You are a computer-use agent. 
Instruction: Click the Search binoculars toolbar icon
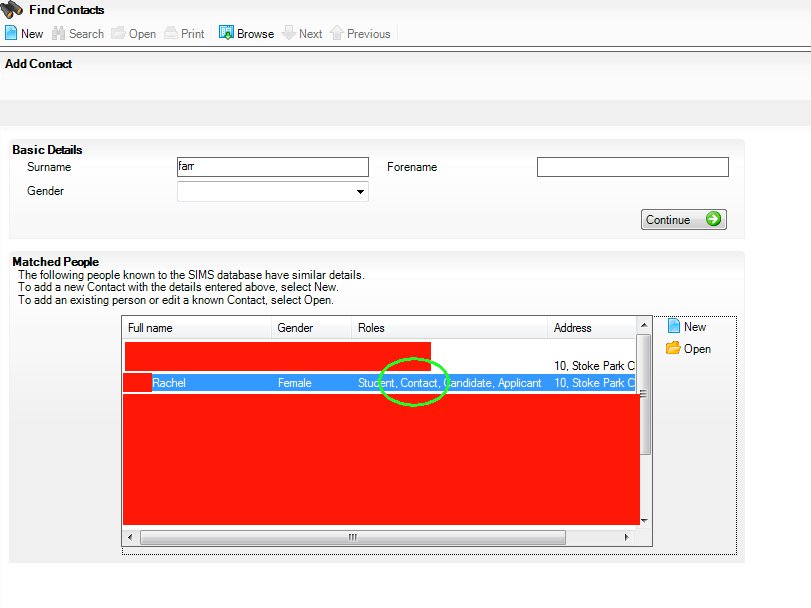58,33
